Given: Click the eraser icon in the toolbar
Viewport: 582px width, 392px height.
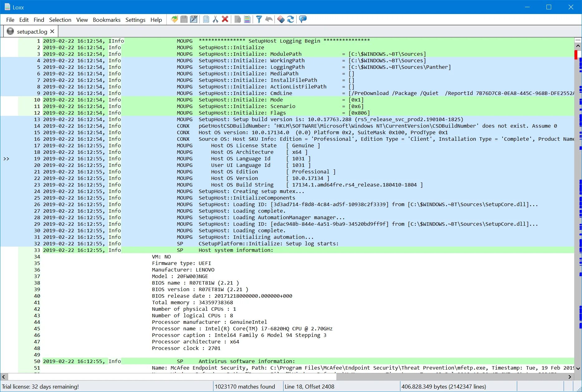Looking at the screenshot, I should click(x=281, y=19).
